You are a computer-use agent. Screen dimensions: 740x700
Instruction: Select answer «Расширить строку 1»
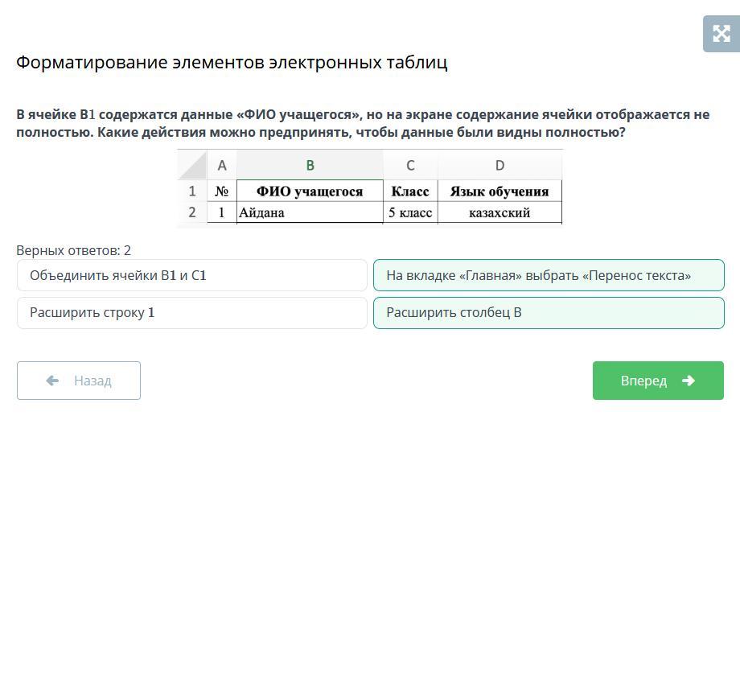191,313
